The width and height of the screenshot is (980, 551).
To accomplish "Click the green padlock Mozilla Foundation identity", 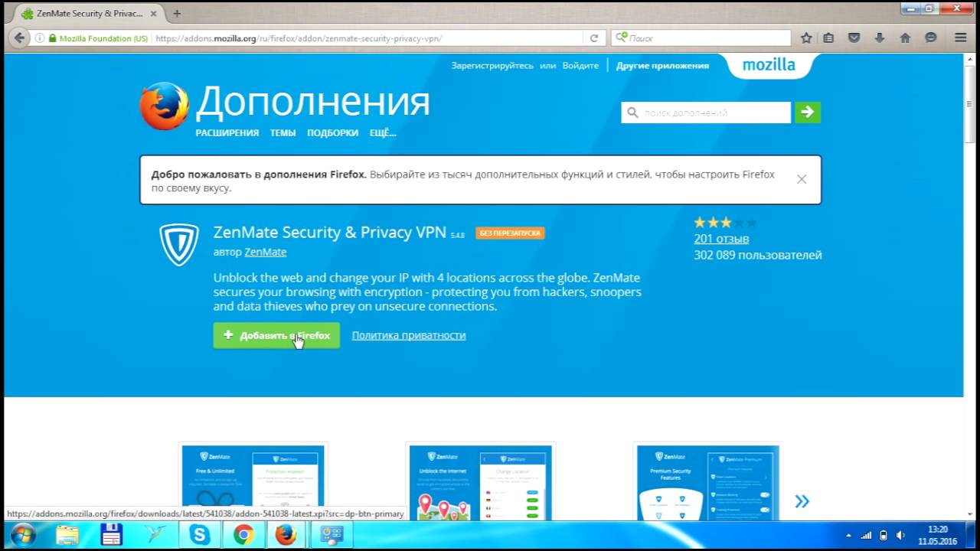I will (x=98, y=37).
